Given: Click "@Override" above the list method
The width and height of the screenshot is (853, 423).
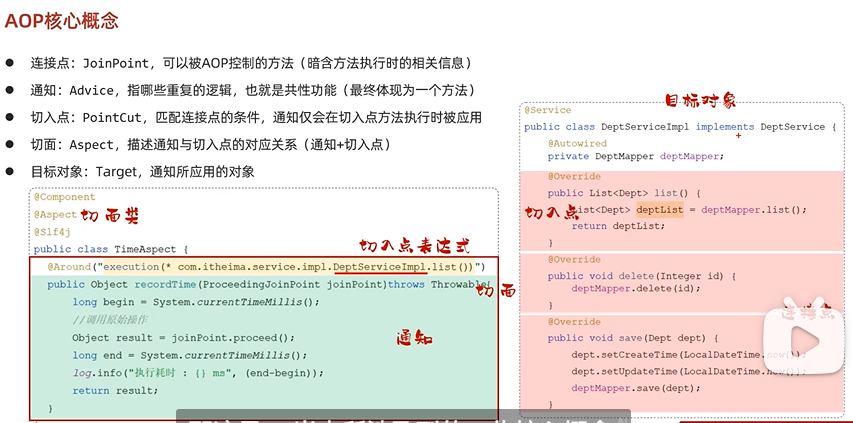Looking at the screenshot, I should pos(574,176).
